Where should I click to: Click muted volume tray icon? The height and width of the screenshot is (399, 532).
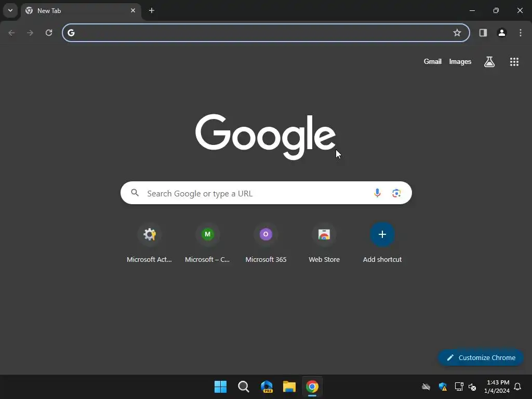(472, 387)
